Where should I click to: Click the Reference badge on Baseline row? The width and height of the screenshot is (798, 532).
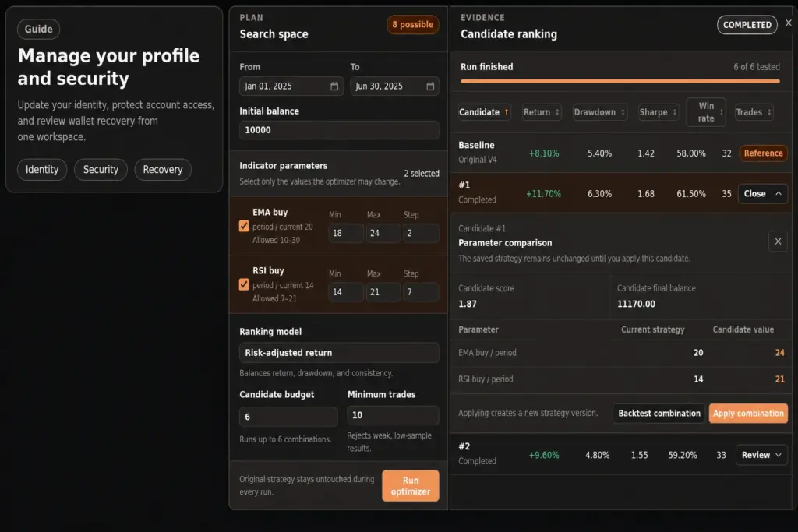tap(763, 153)
